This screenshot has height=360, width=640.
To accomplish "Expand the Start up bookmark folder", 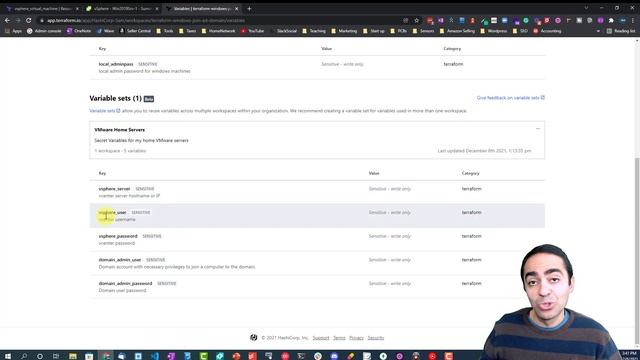I will pos(373,31).
